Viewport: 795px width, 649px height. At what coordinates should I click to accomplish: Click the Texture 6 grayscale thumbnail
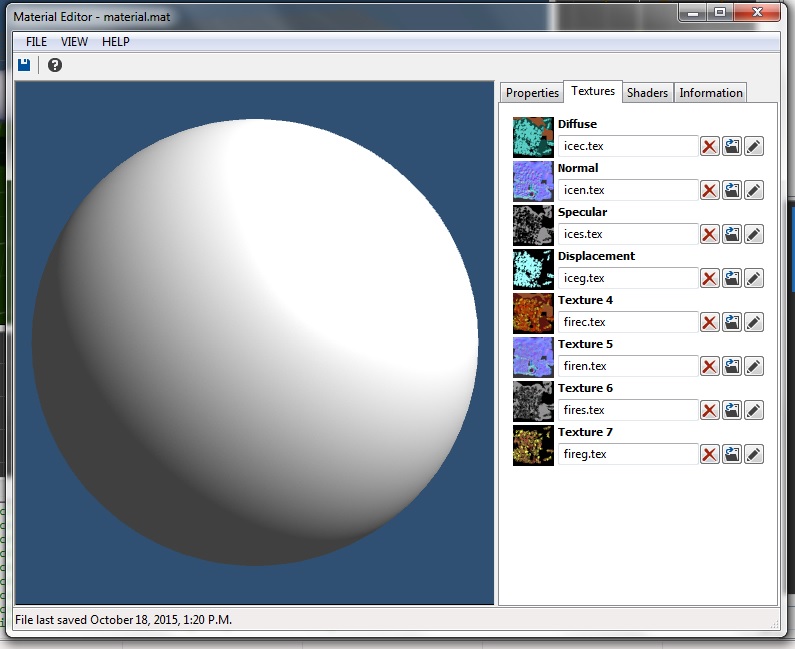point(533,402)
